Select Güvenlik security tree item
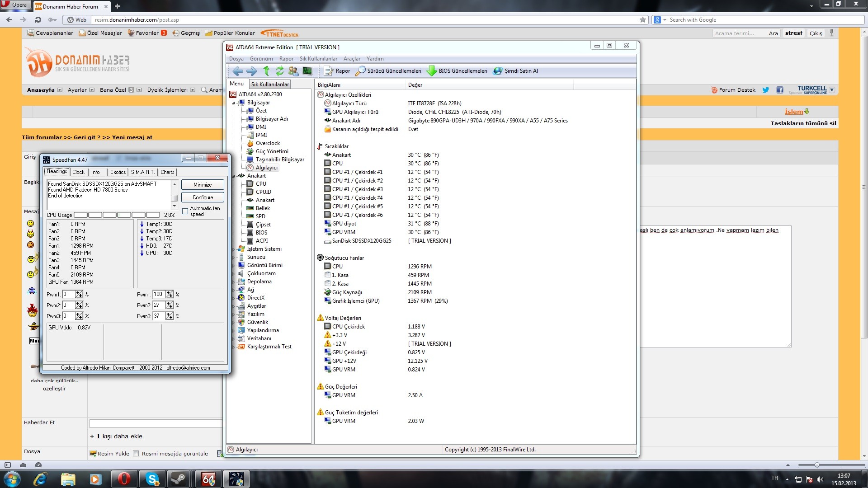The width and height of the screenshot is (868, 488). (258, 322)
